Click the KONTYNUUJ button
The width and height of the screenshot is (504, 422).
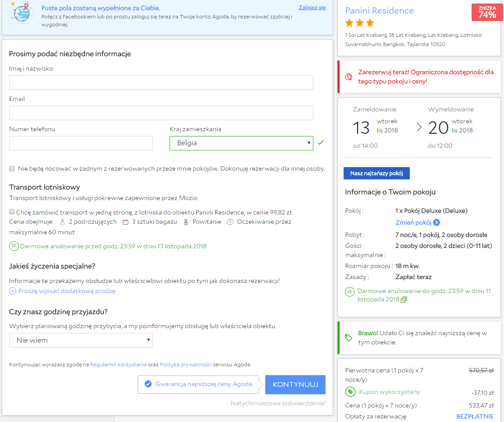point(295,385)
